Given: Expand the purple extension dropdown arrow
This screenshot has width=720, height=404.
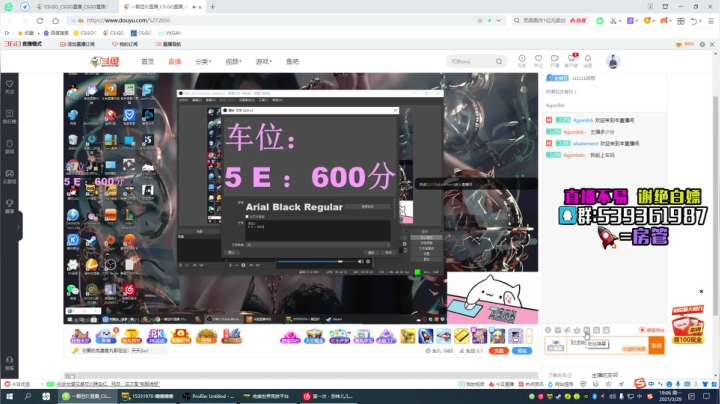Looking at the screenshot, I should coord(638,21).
